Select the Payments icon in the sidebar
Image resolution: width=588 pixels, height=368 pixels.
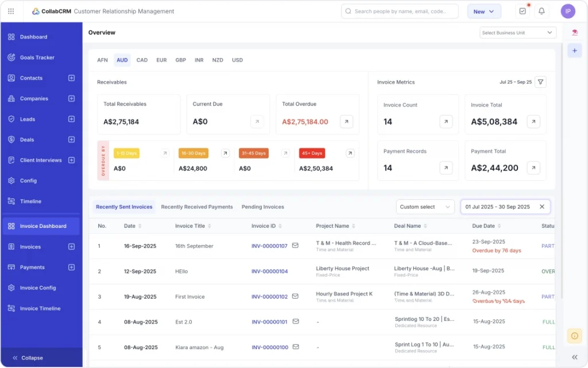pos(12,268)
